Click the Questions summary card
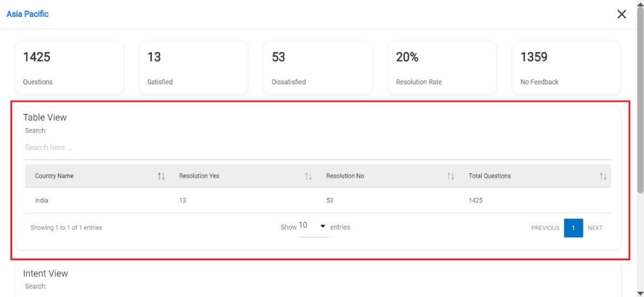The image size is (644, 297). [x=69, y=68]
